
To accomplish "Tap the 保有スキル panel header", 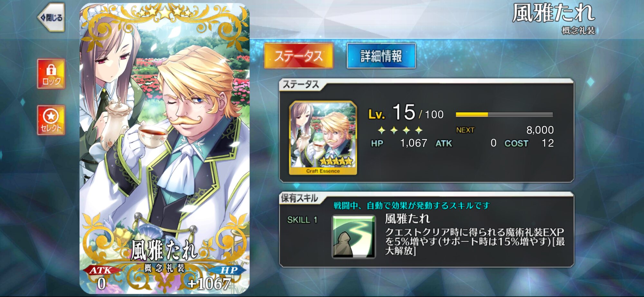I will tap(299, 198).
